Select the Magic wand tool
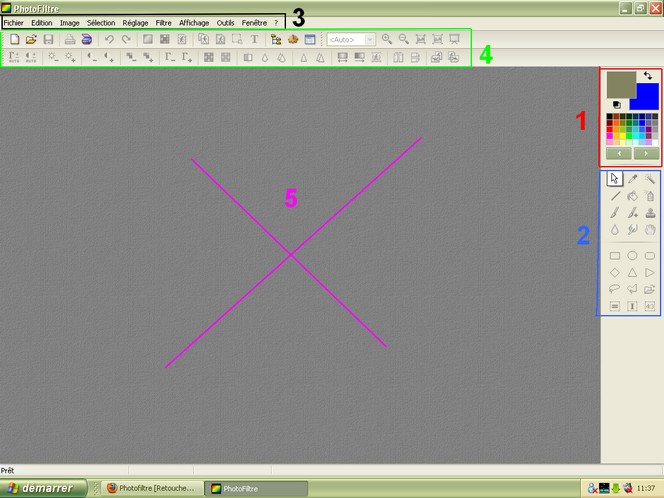 [x=650, y=179]
